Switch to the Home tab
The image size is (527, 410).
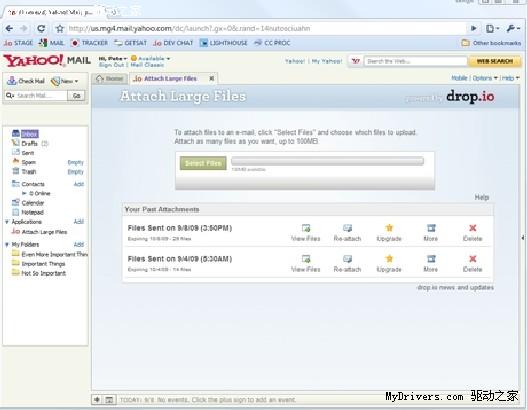click(110, 79)
